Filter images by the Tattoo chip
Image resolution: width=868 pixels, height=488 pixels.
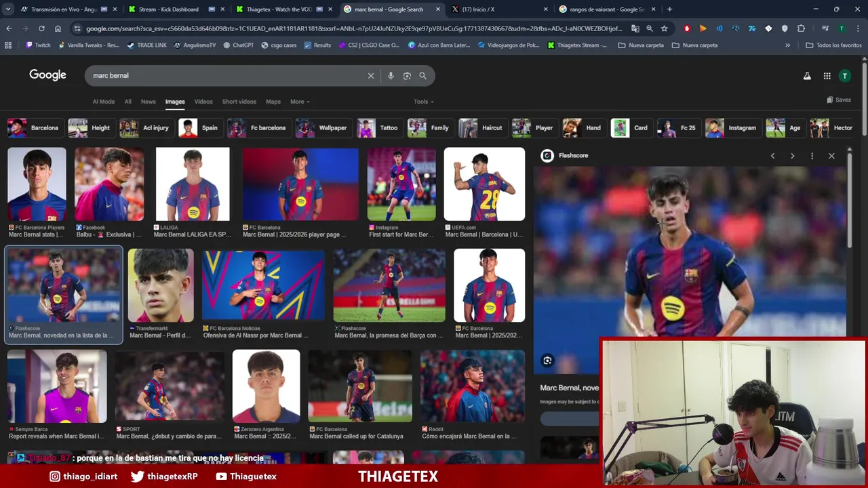(378, 128)
